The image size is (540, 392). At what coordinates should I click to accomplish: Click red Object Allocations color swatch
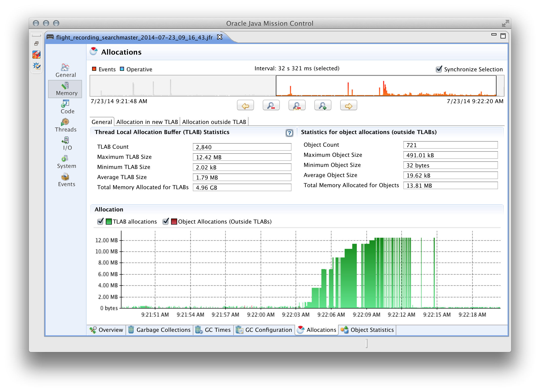[174, 222]
